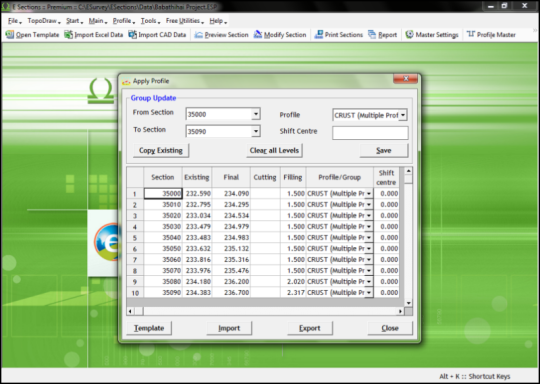Open the Tools menu

[x=150, y=21]
